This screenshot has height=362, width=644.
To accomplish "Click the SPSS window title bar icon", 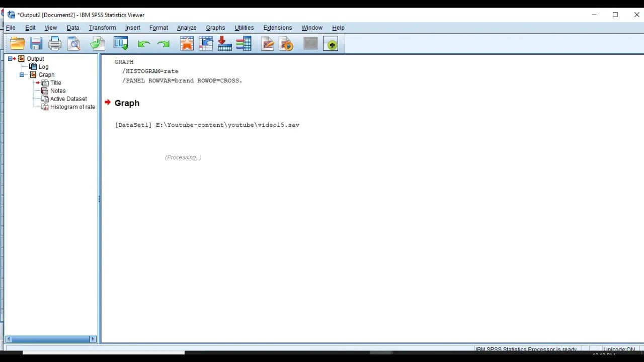I will coord(11,15).
